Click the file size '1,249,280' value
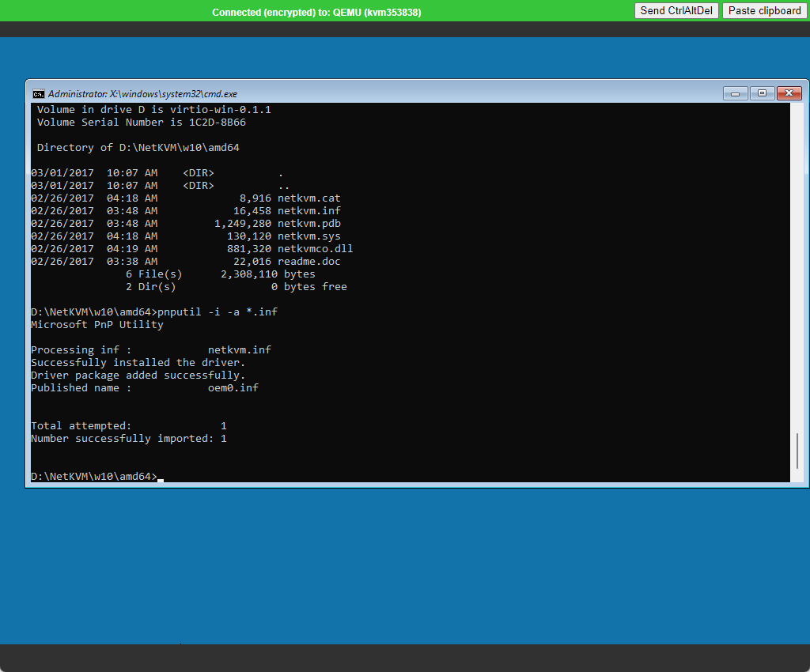810x672 pixels. tap(243, 224)
